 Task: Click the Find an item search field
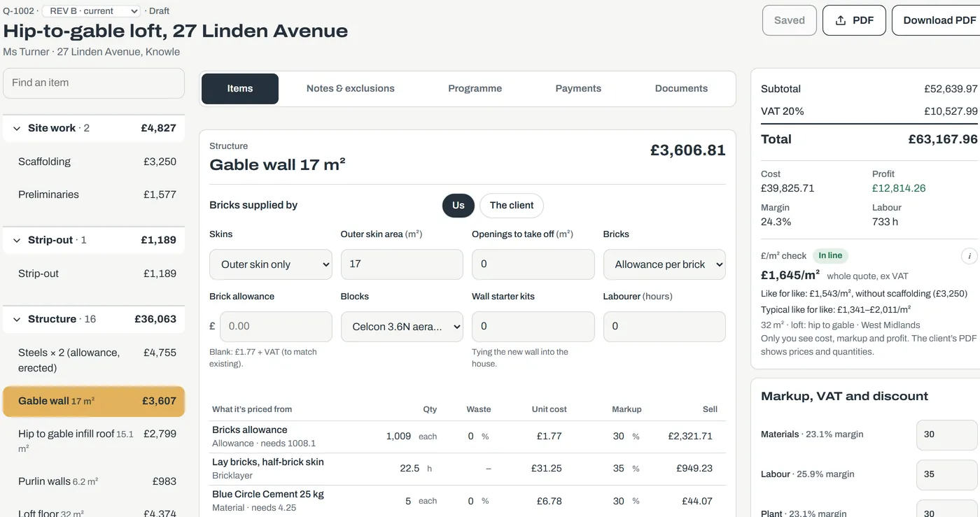coord(94,83)
